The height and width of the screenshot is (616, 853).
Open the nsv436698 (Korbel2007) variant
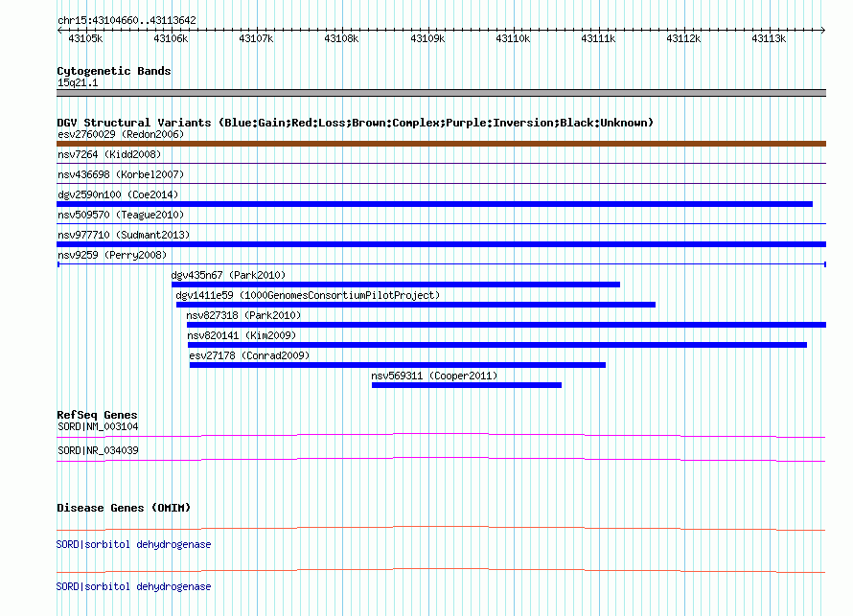click(x=121, y=174)
